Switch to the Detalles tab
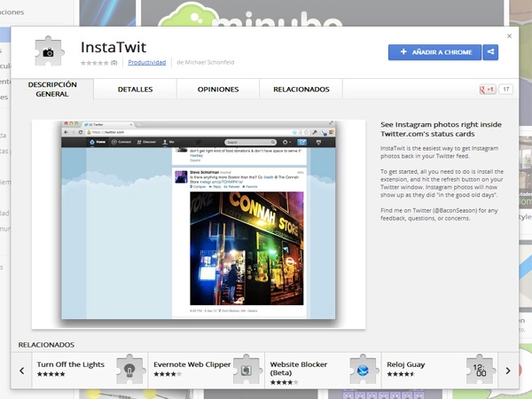Screen dimensions: 532x399 [135, 90]
